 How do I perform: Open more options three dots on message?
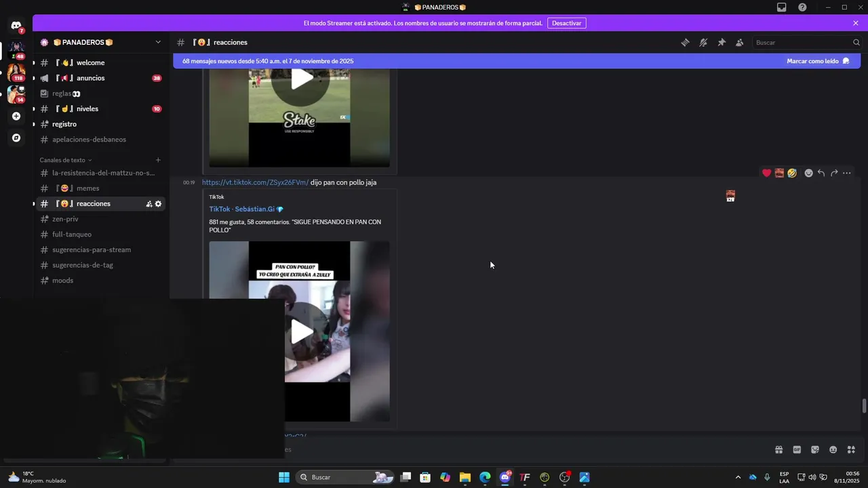pos(847,173)
